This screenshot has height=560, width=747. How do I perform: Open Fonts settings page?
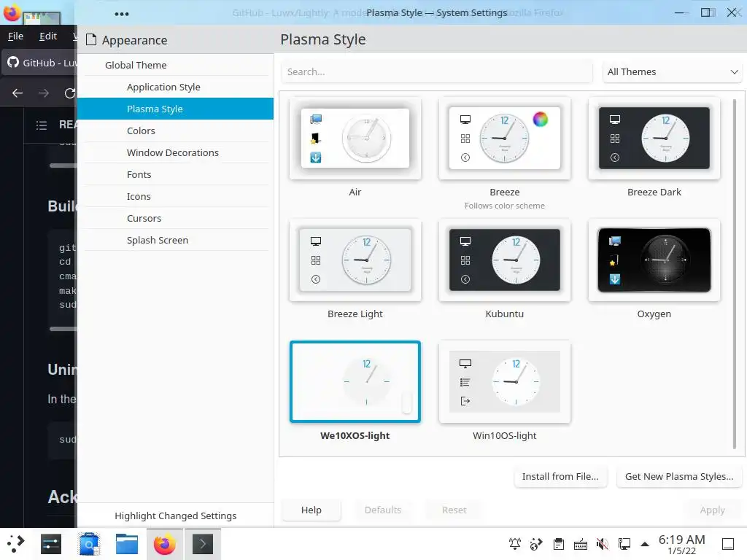(x=175, y=175)
